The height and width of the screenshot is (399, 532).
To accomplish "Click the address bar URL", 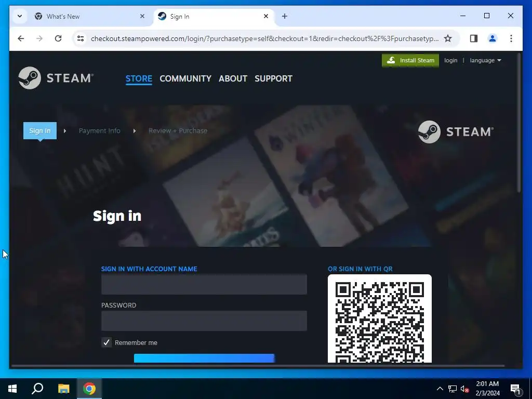I will coord(264,38).
